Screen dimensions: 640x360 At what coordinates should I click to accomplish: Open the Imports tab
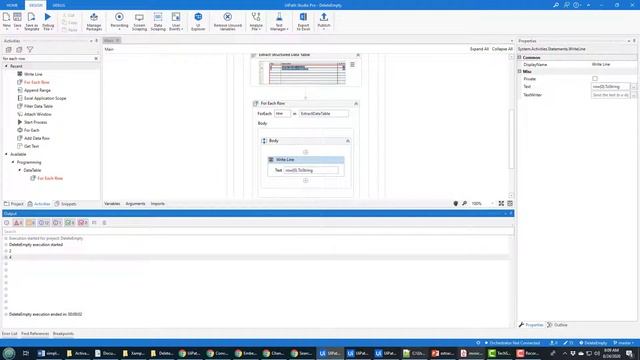[x=158, y=204]
